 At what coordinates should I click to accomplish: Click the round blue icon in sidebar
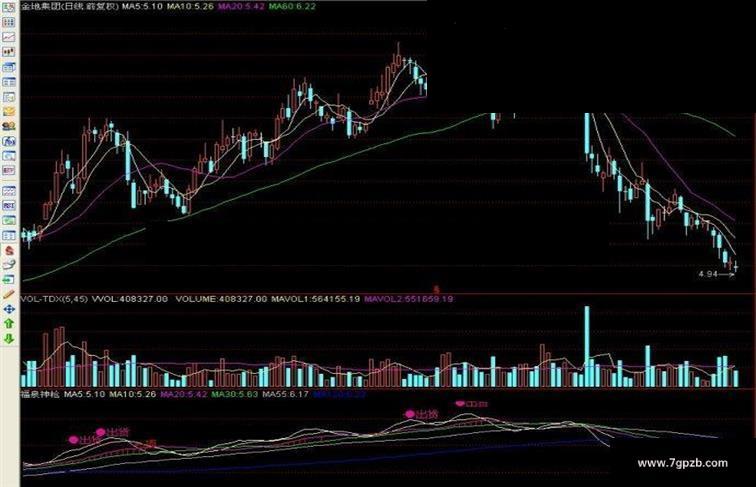point(9,141)
